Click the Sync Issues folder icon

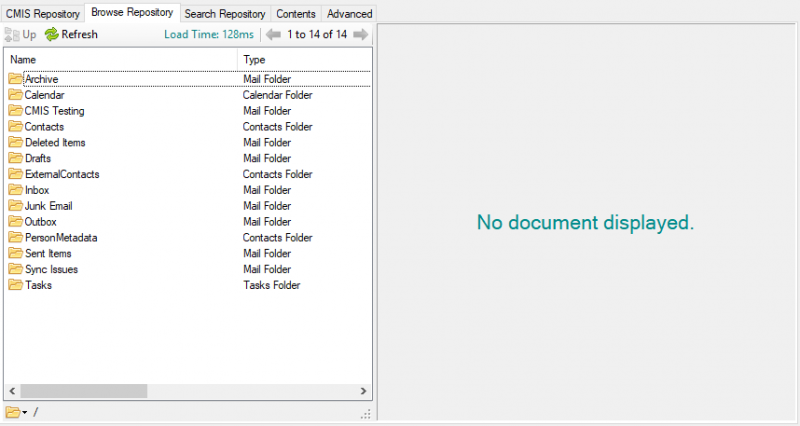pos(15,269)
